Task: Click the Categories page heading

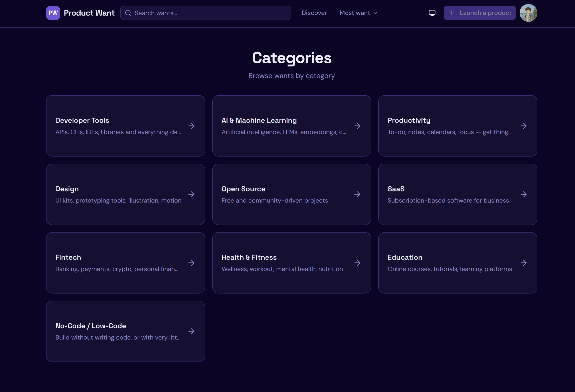Action: click(x=292, y=58)
